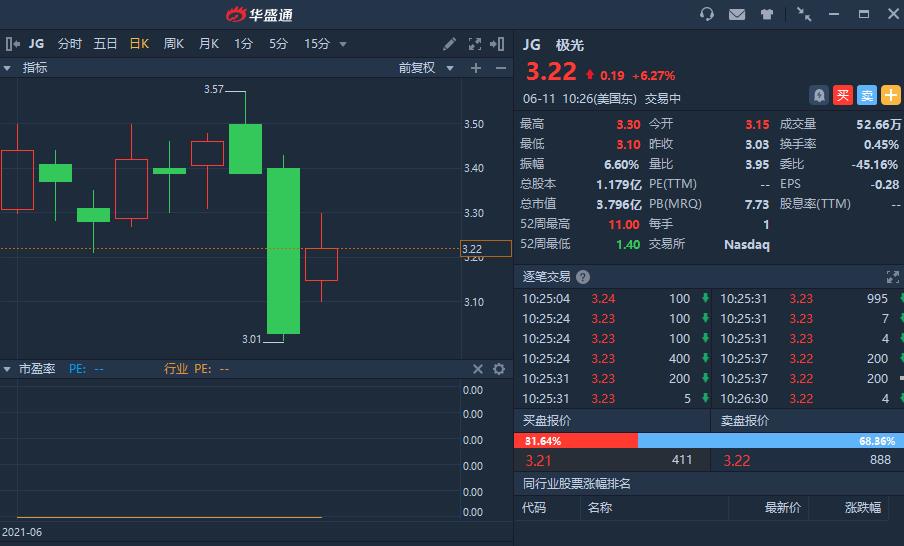Sort by 代码 column header
This screenshot has width=904, height=546.
coord(534,508)
